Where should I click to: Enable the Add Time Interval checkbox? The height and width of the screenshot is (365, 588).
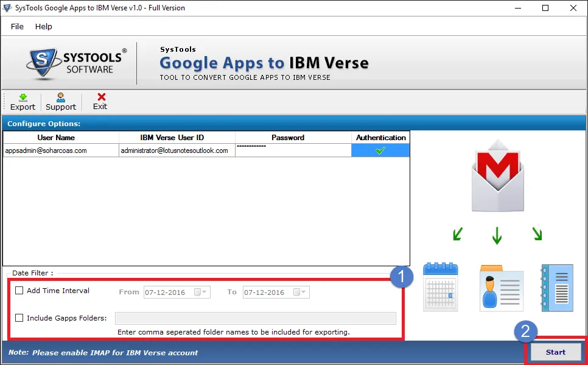pyautogui.click(x=19, y=290)
